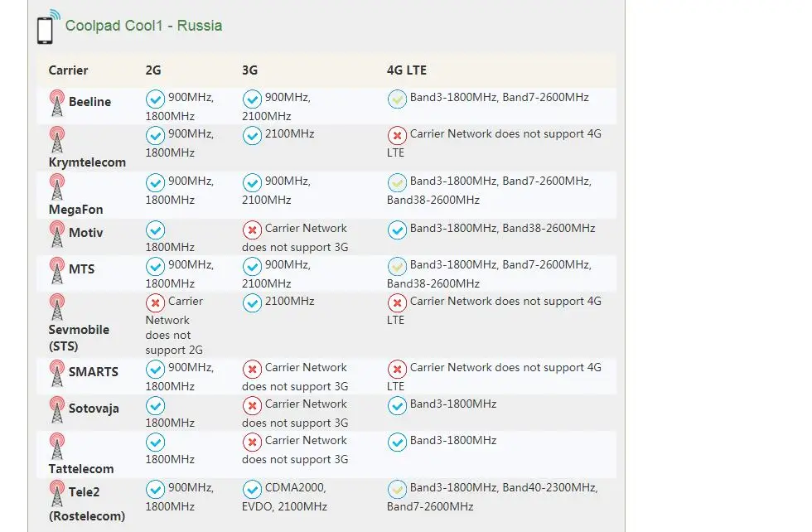Click the SMARTS tower icon
Image resolution: width=812 pixels, height=532 pixels.
[57, 374]
